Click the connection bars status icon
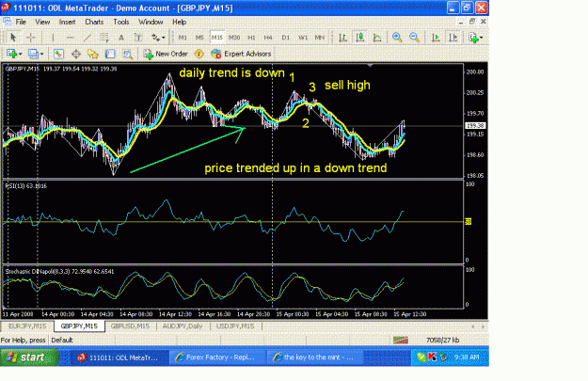The width and height of the screenshot is (588, 381). click(x=401, y=341)
